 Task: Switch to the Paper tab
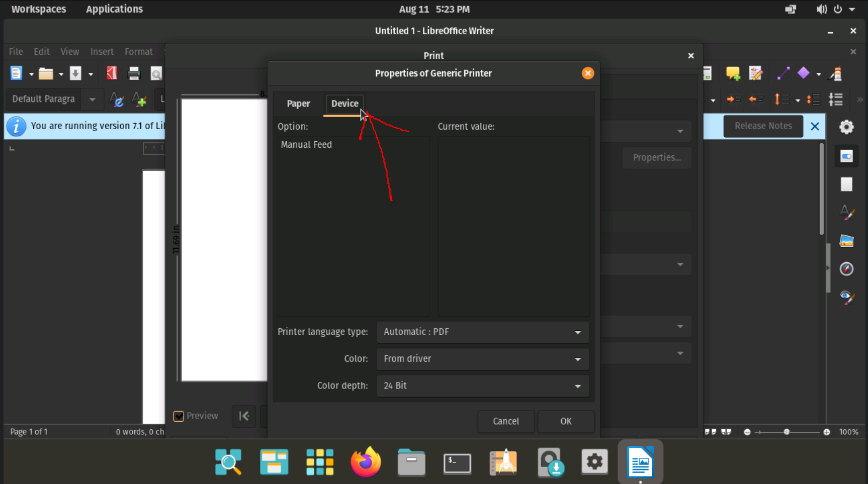[298, 104]
